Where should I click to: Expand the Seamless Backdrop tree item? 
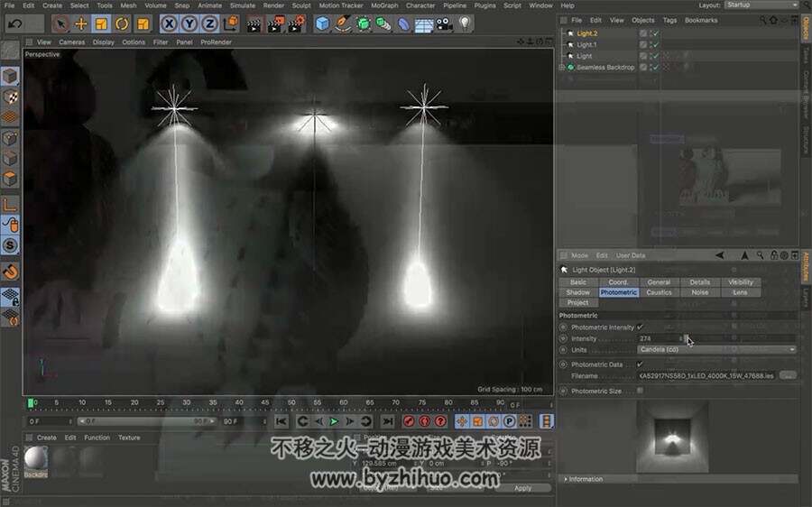[562, 68]
